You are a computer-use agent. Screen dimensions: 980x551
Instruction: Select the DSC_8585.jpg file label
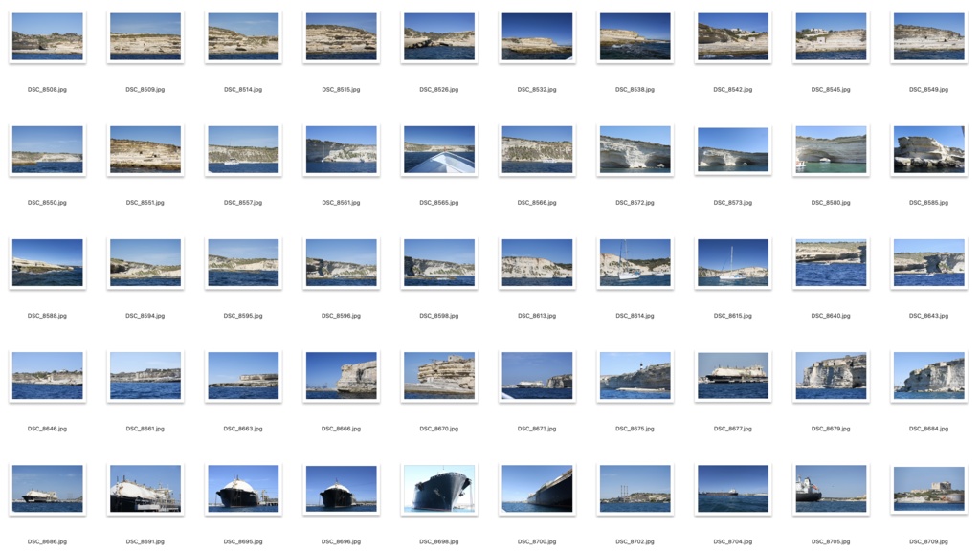pos(928,203)
